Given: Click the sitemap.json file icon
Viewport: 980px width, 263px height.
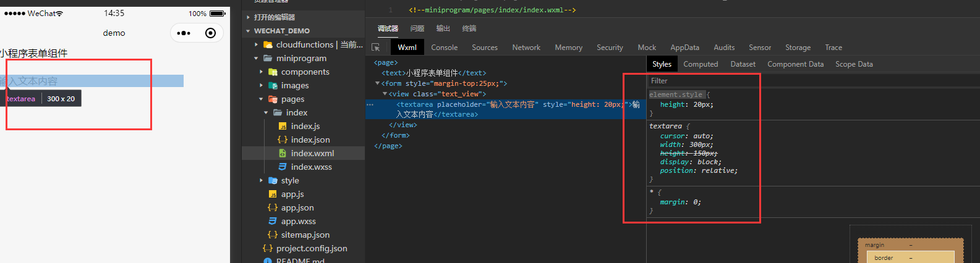Looking at the screenshot, I should coord(273,235).
